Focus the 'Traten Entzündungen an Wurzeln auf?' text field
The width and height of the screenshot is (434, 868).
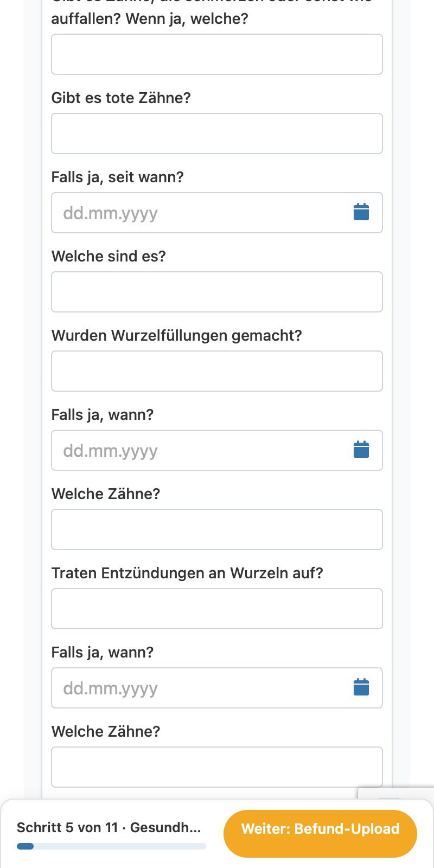tap(217, 609)
